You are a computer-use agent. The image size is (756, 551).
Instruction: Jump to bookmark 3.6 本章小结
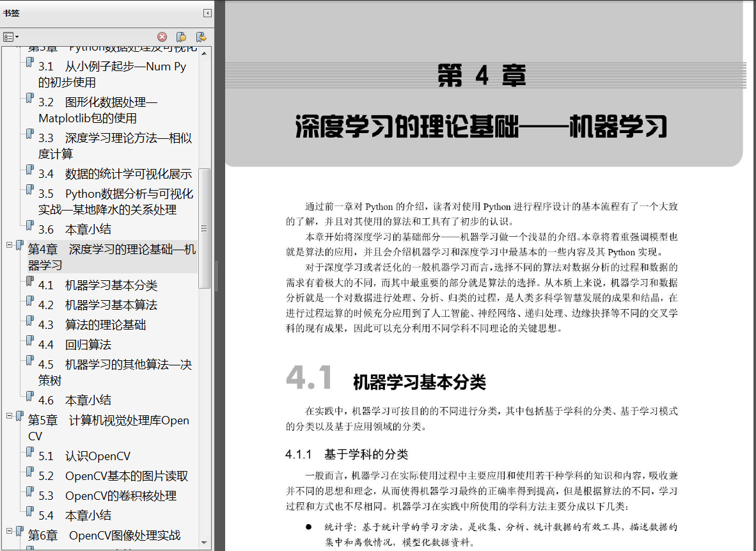point(75,229)
